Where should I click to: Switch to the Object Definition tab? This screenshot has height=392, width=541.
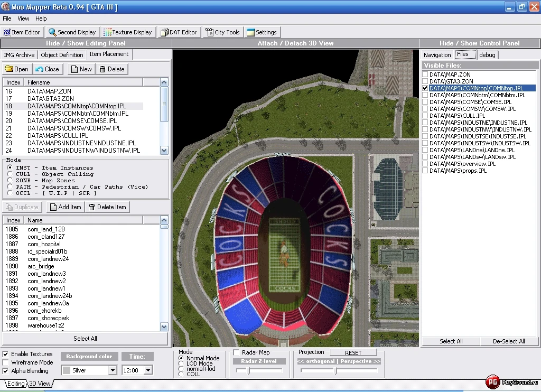click(62, 54)
